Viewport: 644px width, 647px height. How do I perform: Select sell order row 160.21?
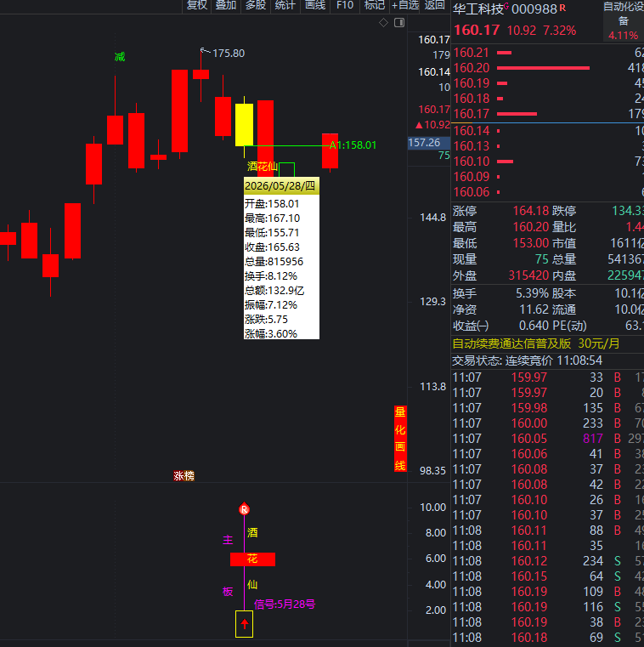[548, 53]
